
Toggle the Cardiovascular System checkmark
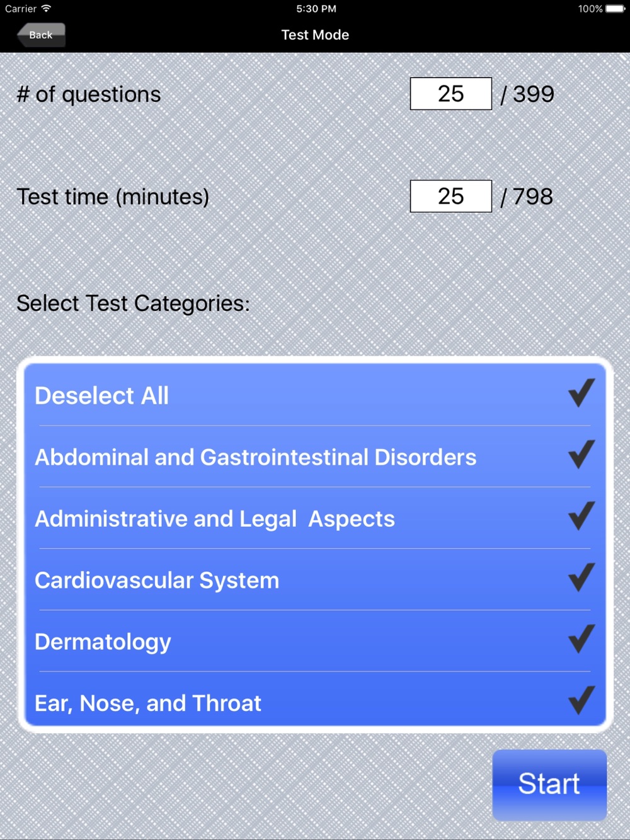581,578
